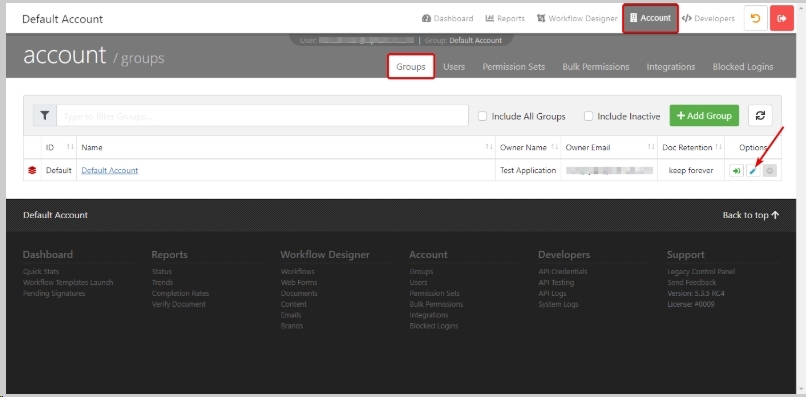The height and width of the screenshot is (397, 806).
Task: Open Documents footer link
Action: tap(299, 293)
